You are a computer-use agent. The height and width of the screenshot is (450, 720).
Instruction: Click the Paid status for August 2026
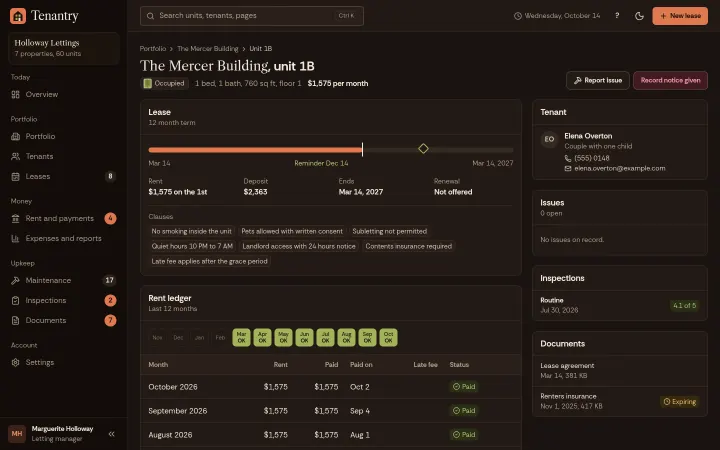click(464, 435)
